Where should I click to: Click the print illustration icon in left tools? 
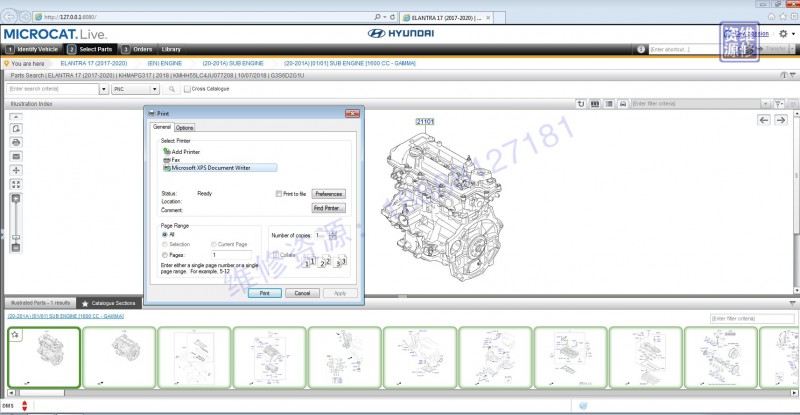(16, 142)
